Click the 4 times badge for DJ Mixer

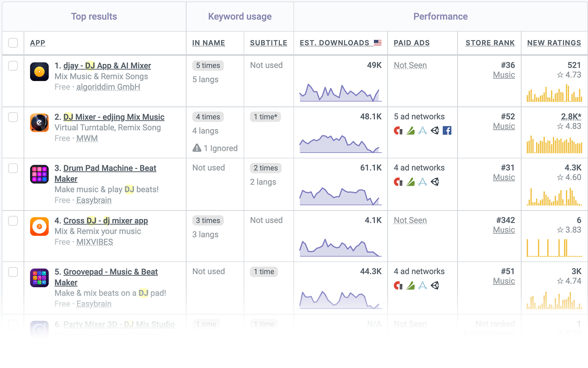coord(208,117)
